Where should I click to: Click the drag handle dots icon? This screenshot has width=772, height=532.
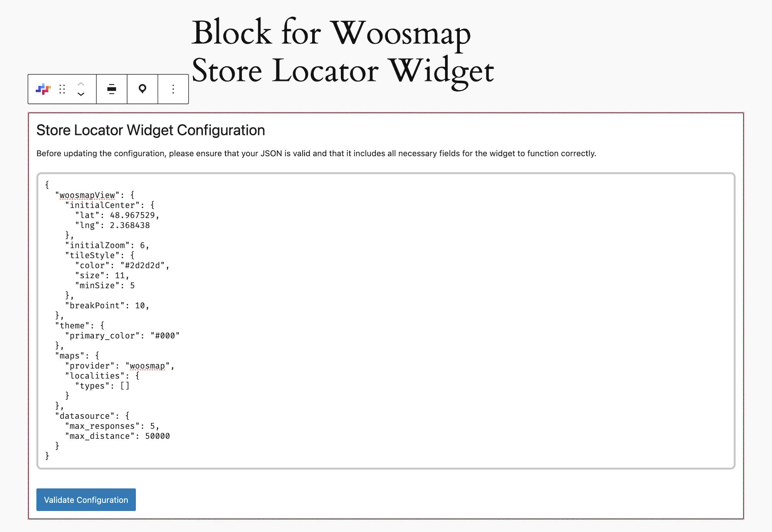[x=62, y=89]
